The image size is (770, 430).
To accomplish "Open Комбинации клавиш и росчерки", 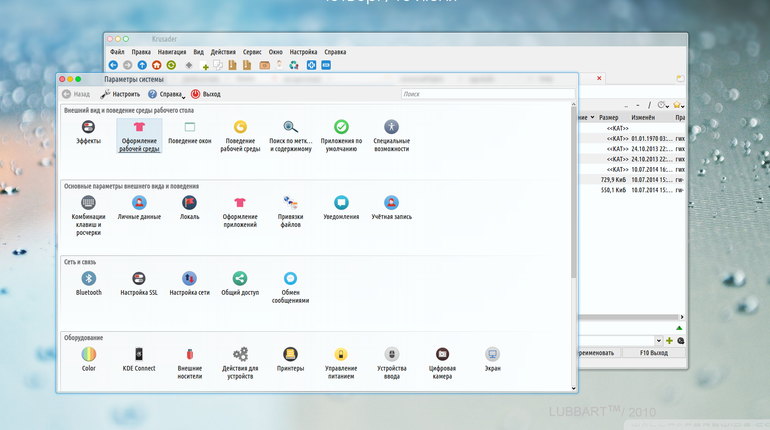I will point(88,215).
